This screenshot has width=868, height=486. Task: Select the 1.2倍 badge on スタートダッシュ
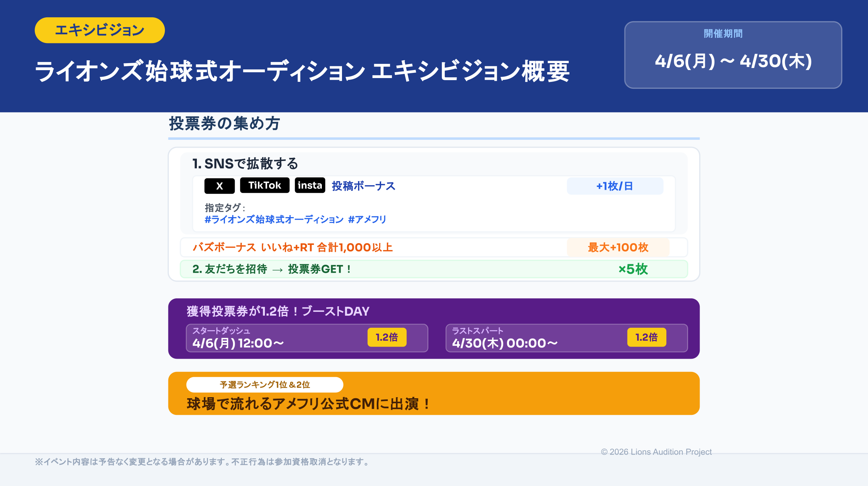[386, 337]
